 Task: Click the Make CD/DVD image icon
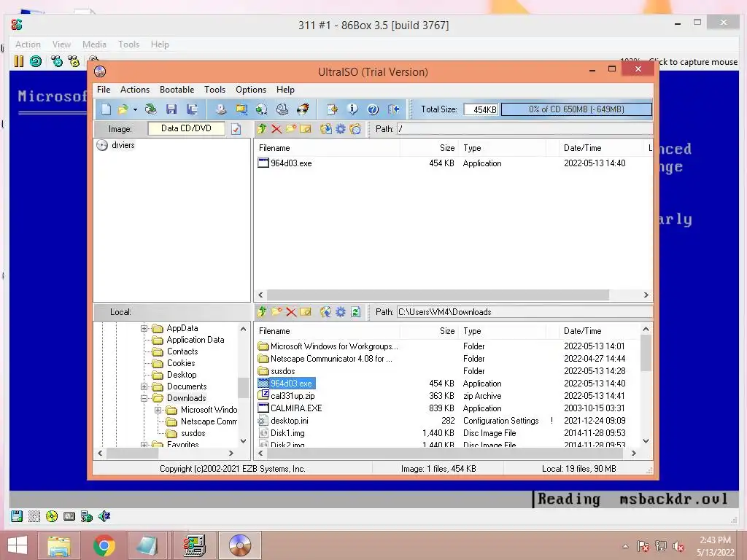pos(220,109)
